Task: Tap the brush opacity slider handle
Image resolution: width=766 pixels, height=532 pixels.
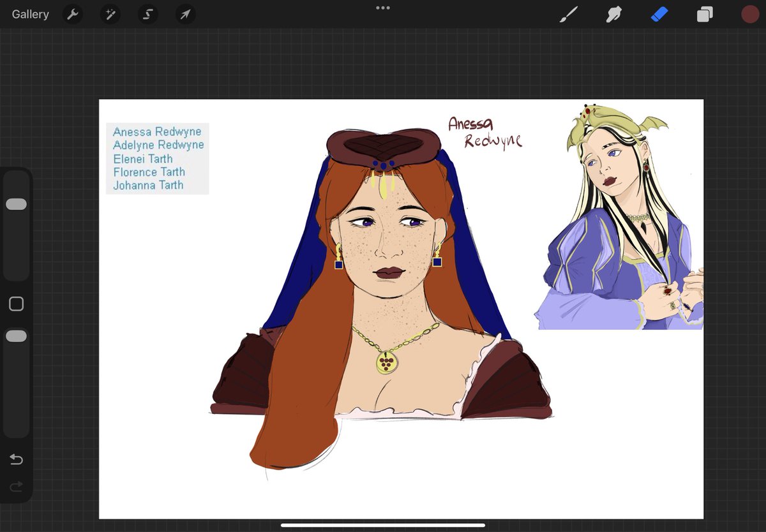Action: tap(16, 336)
